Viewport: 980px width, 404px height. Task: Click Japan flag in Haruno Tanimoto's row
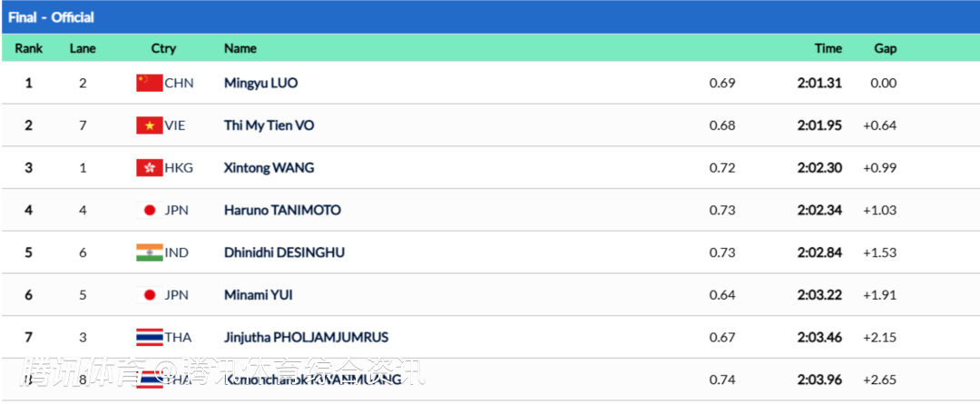149,210
